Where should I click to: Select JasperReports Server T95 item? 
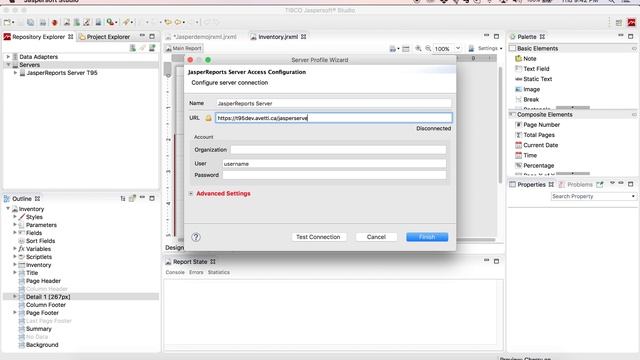62,73
